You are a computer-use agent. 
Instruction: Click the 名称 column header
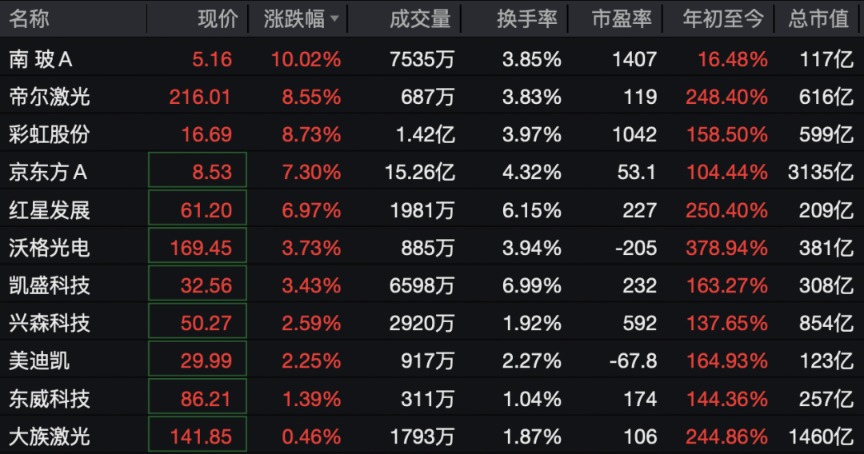pos(29,19)
